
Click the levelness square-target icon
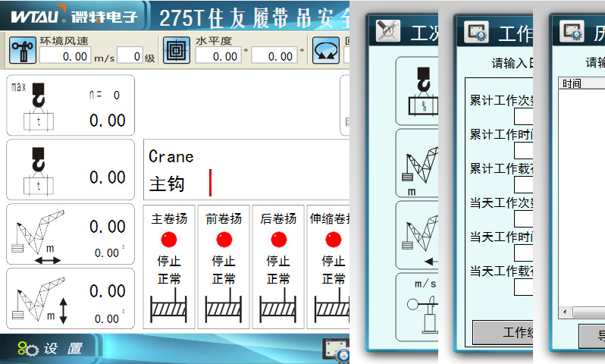point(177,50)
